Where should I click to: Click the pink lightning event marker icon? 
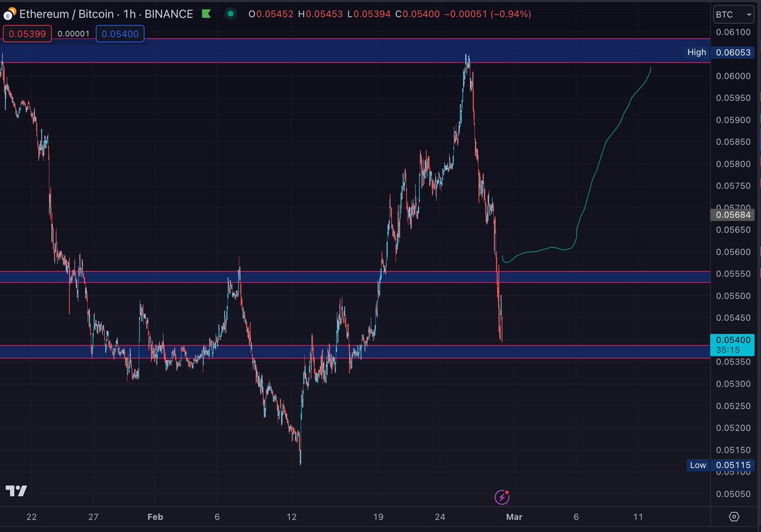pyautogui.click(x=502, y=497)
